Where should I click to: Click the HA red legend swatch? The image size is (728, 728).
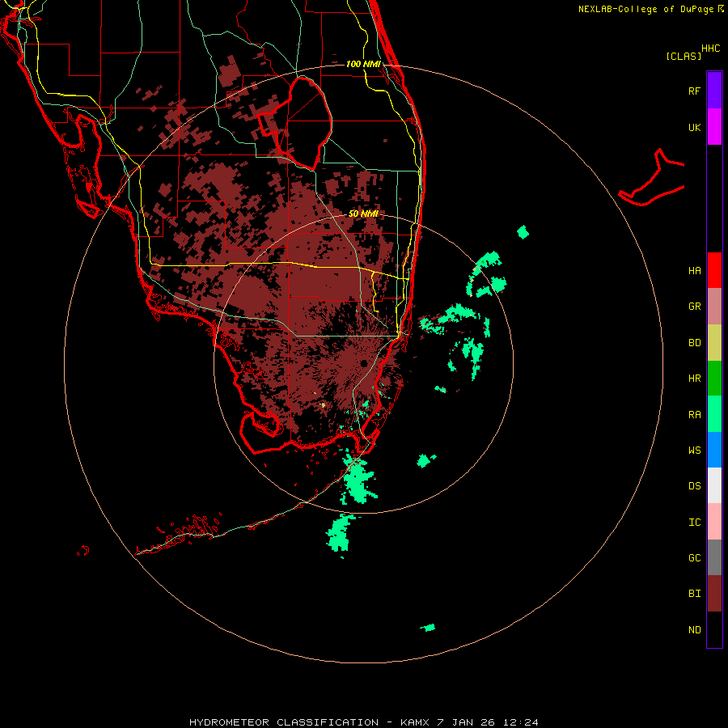click(x=714, y=270)
